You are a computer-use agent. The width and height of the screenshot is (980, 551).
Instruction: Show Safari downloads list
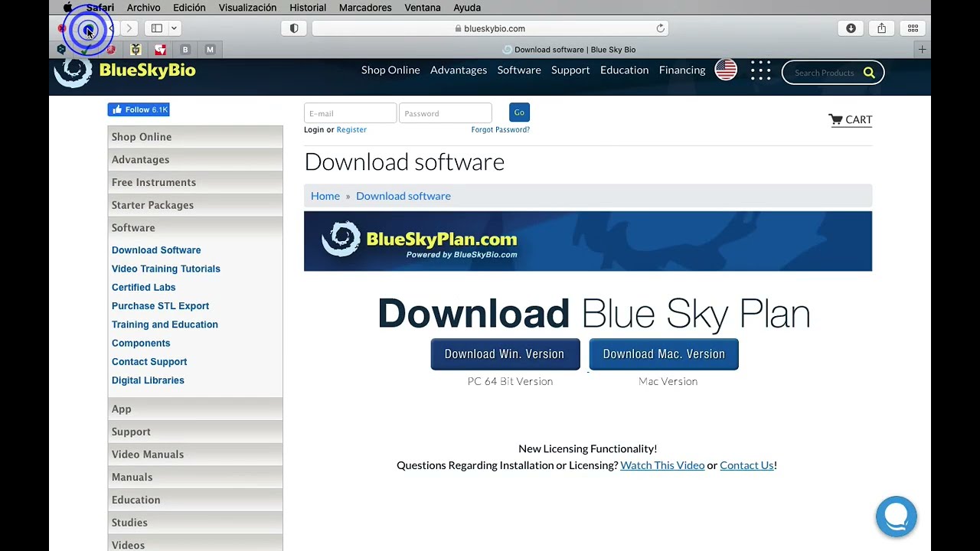(x=851, y=28)
